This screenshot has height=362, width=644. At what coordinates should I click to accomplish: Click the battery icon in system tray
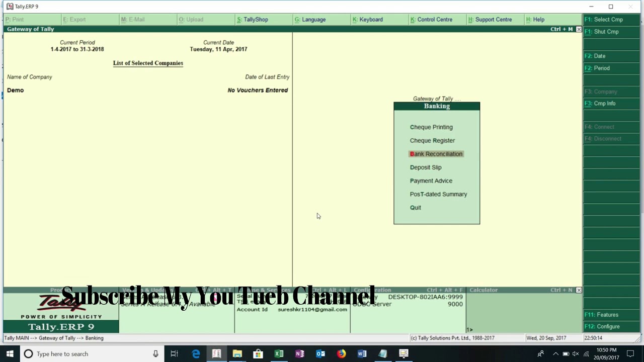click(x=566, y=354)
